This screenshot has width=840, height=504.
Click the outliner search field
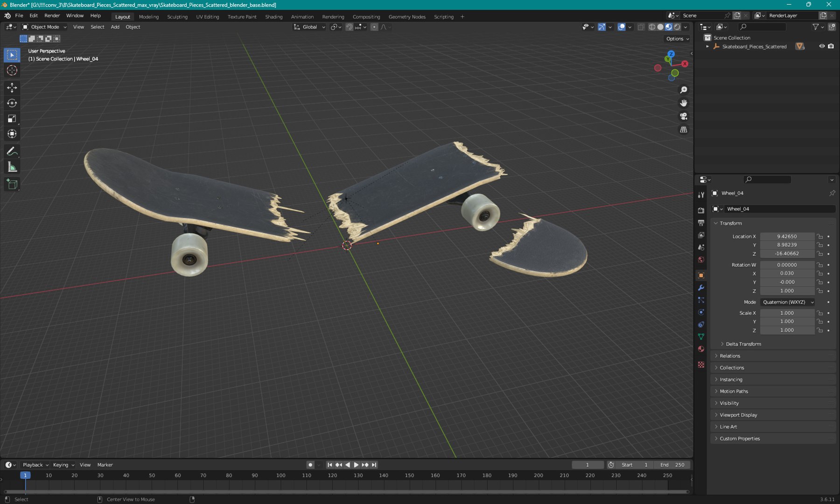point(763,27)
